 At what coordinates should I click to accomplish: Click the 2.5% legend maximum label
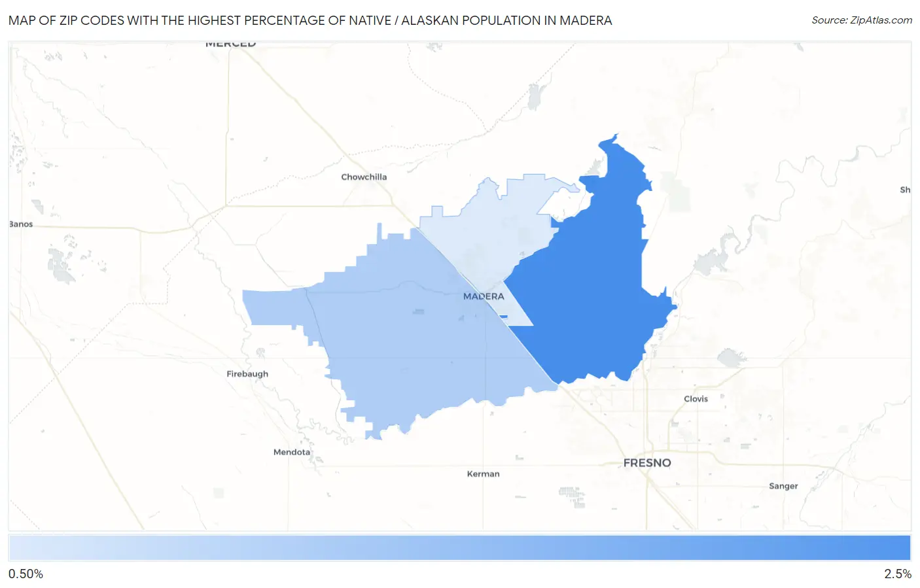[898, 574]
